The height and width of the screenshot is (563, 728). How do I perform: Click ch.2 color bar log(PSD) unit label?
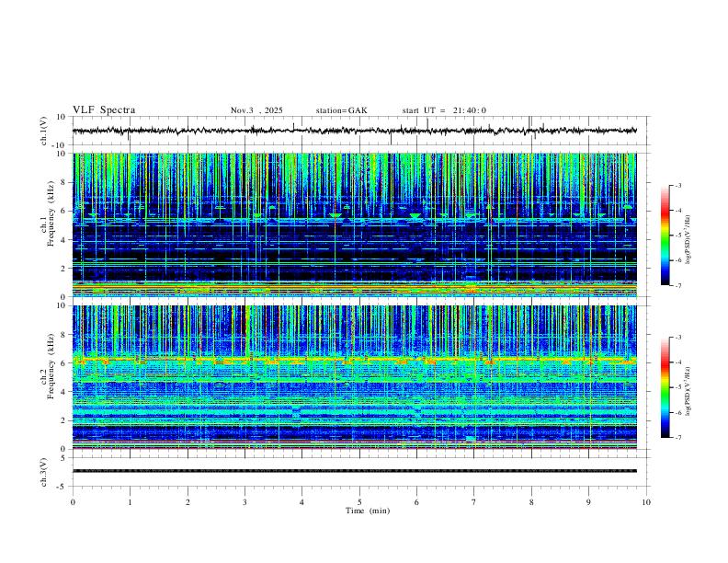(689, 391)
